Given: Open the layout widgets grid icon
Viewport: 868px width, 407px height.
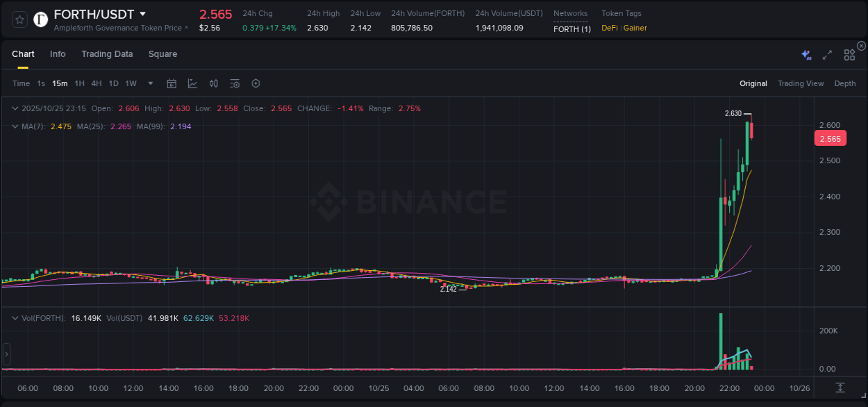Looking at the screenshot, I should click(x=849, y=53).
